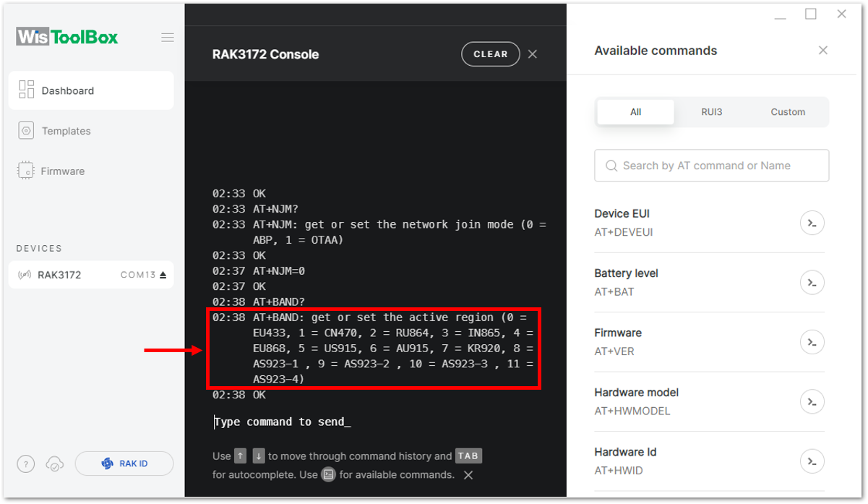
Task: Sign in with RAK ID button
Action: point(124,464)
